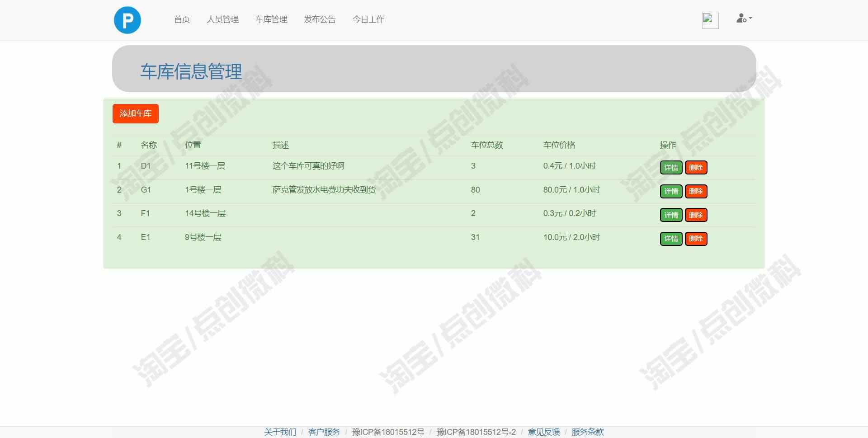
Task: Click footer text 豫ICP备18015512号
Action: coord(388,432)
